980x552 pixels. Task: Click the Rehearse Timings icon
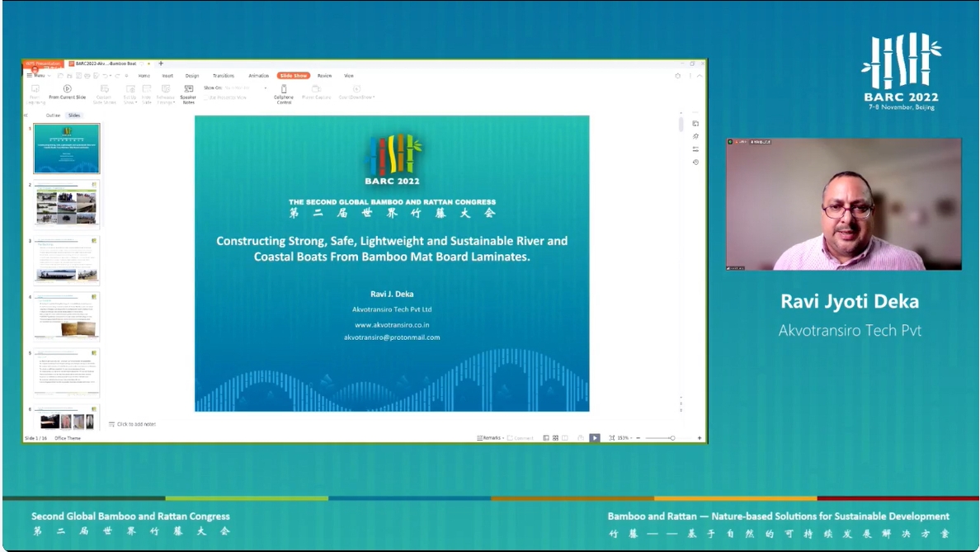[x=166, y=89]
